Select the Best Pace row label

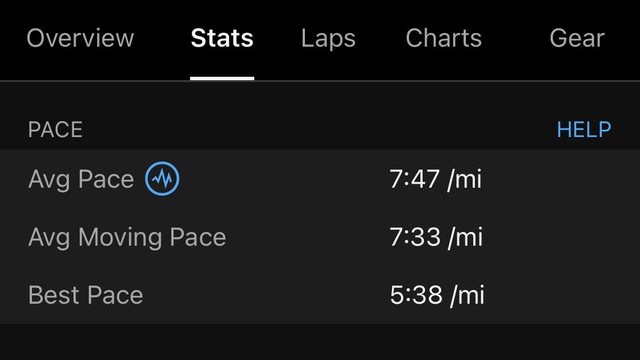(85, 295)
